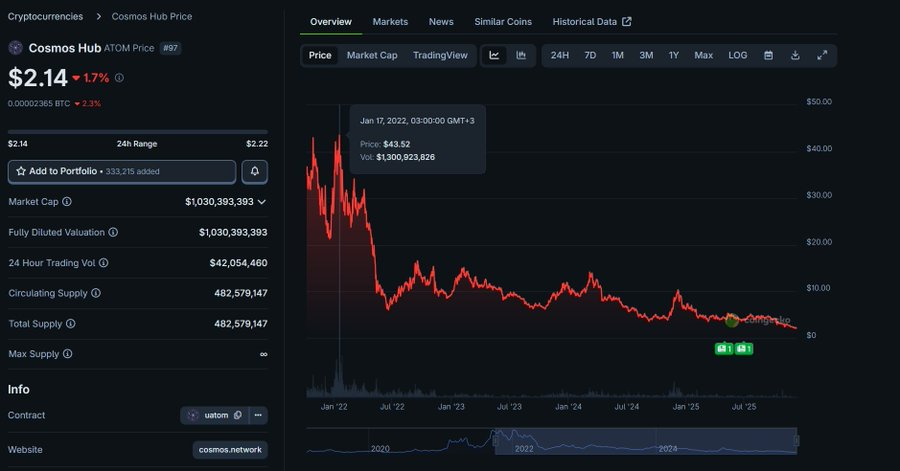The height and width of the screenshot is (471, 900).
Task: Switch to candlestick chart icon
Action: click(521, 56)
